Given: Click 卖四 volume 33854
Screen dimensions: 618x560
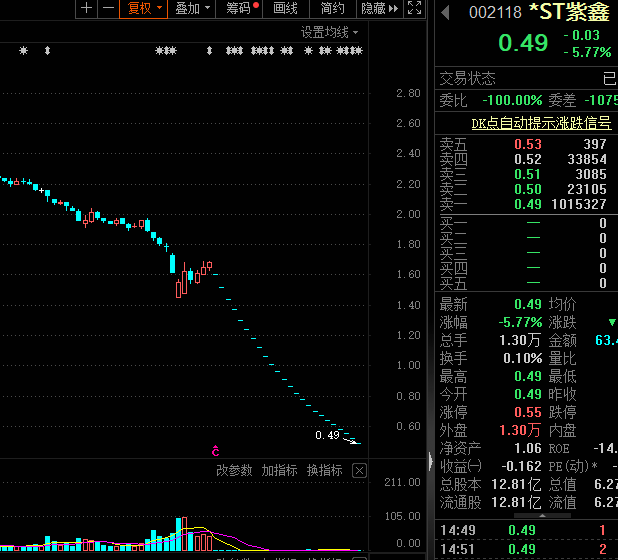Looking at the screenshot, I should (587, 159).
